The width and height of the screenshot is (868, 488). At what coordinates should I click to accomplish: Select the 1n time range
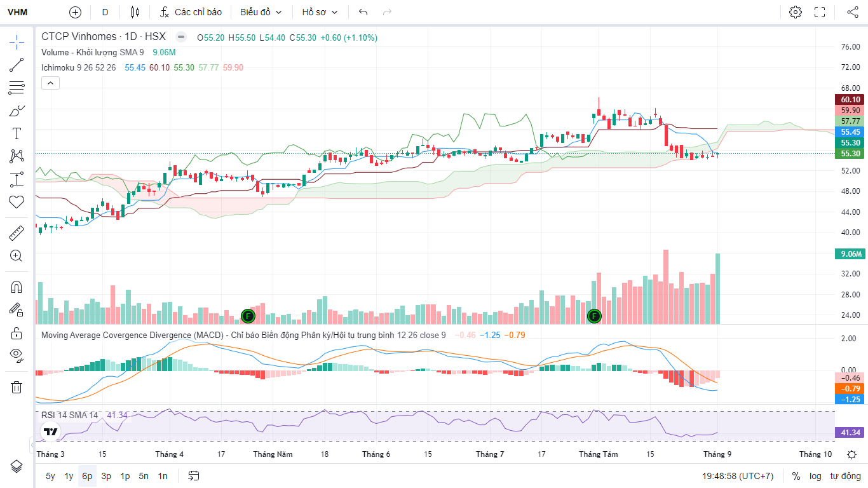point(163,476)
